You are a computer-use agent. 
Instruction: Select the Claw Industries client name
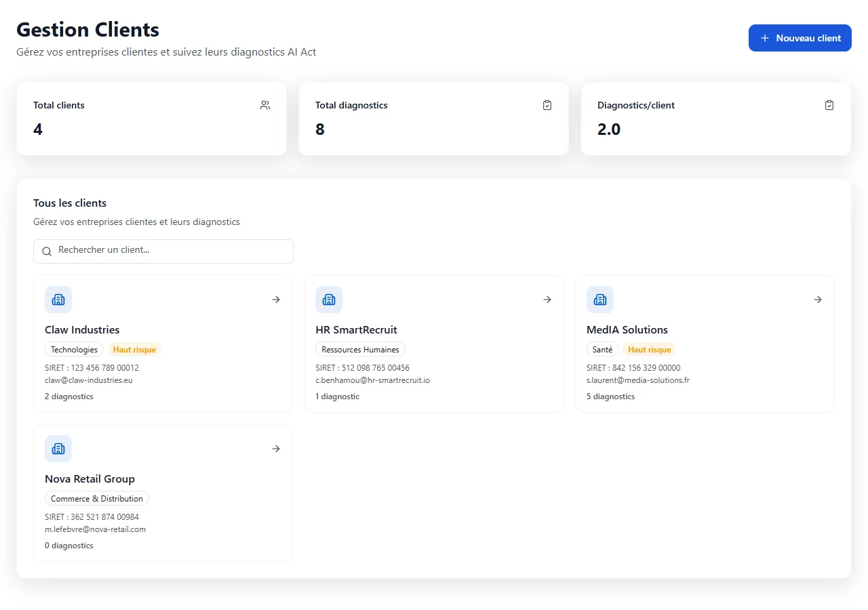point(82,330)
